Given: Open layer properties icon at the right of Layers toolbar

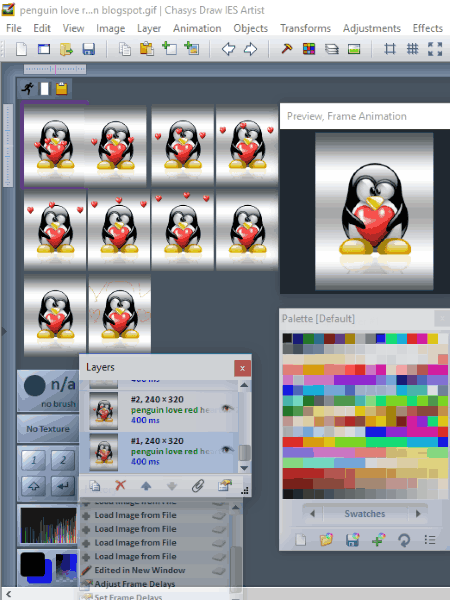Looking at the screenshot, I should point(225,486).
